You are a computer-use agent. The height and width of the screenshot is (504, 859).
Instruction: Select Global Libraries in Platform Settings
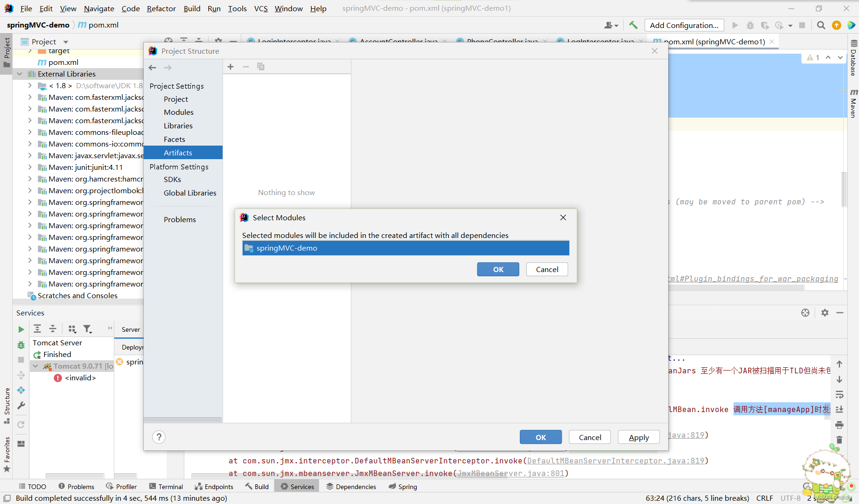[x=190, y=193]
